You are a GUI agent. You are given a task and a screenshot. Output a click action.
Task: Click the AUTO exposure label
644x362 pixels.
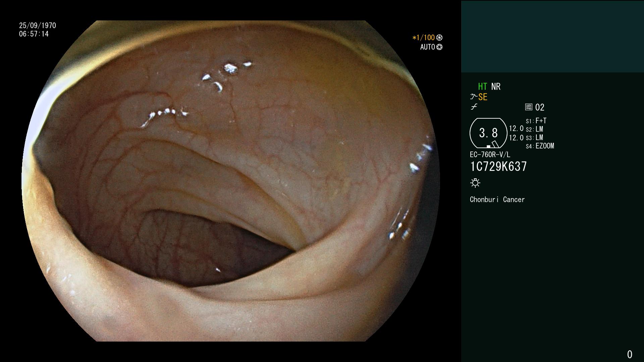coord(428,47)
